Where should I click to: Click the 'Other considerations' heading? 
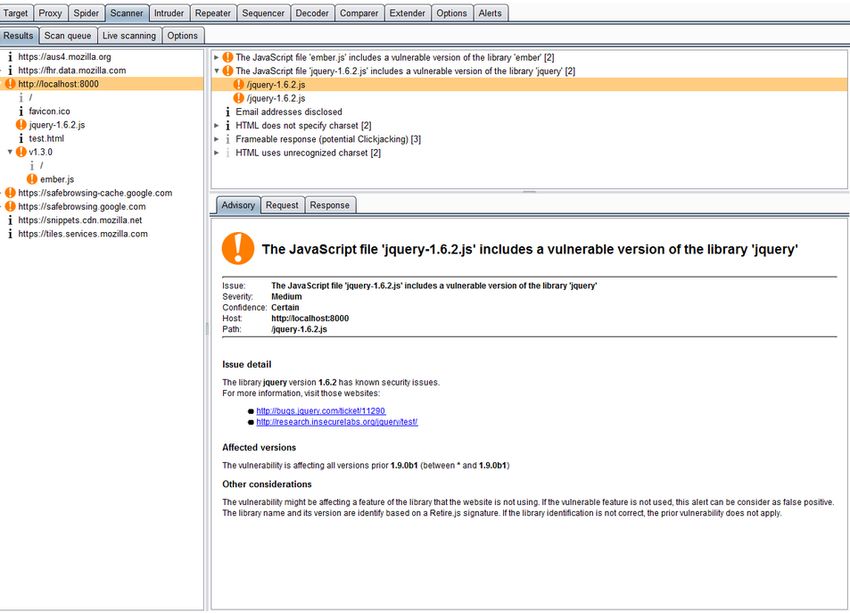(x=267, y=484)
